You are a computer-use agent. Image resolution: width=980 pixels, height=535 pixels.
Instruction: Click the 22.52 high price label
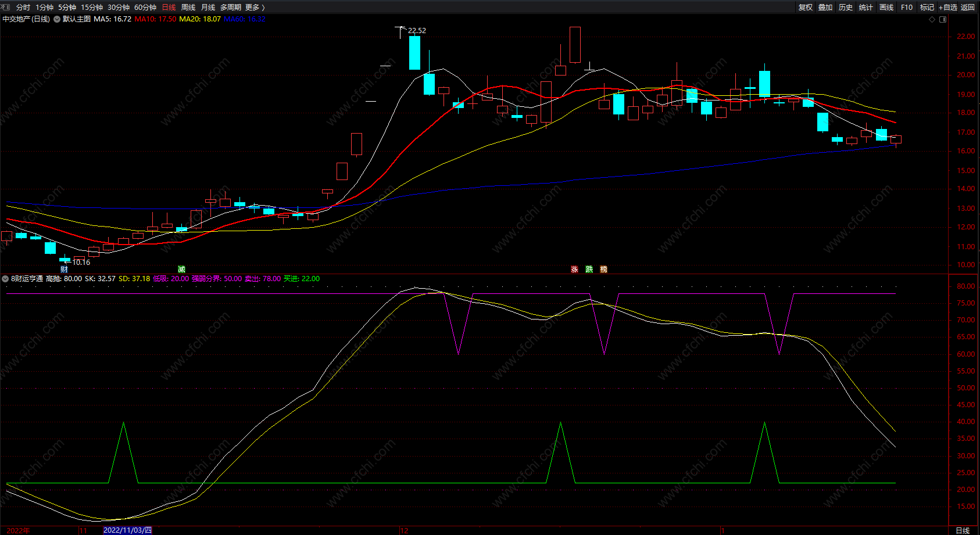tap(417, 31)
